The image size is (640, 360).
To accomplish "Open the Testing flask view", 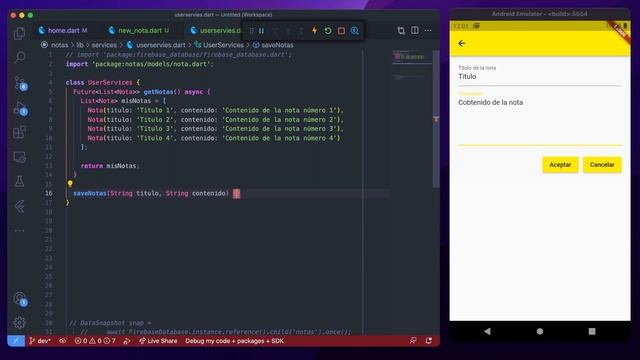I will 19,181.
